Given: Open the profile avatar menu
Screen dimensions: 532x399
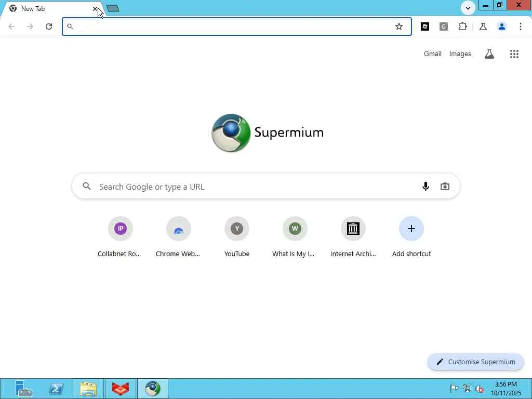Looking at the screenshot, I should click(x=502, y=26).
